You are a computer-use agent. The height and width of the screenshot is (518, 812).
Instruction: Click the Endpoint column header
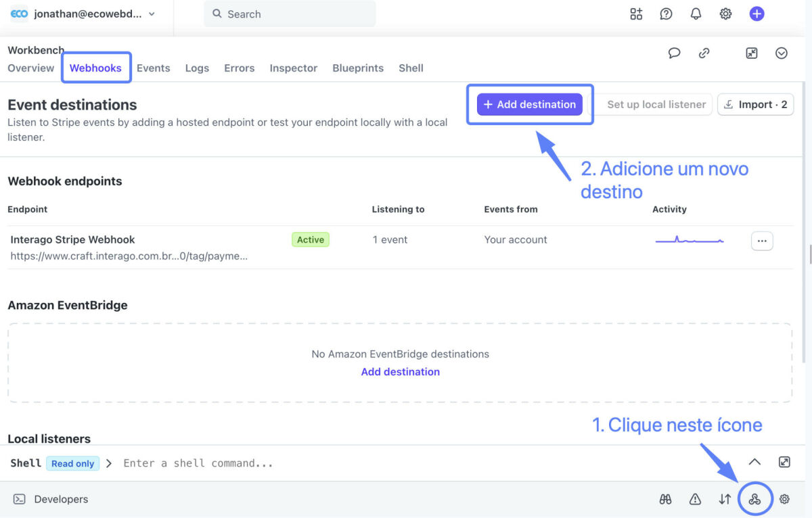click(x=28, y=209)
